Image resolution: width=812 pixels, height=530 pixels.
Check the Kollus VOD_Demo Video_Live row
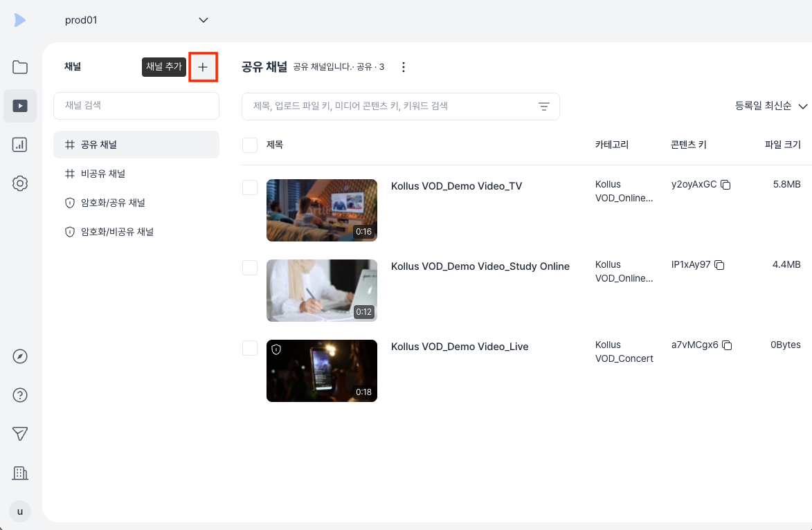coord(250,348)
